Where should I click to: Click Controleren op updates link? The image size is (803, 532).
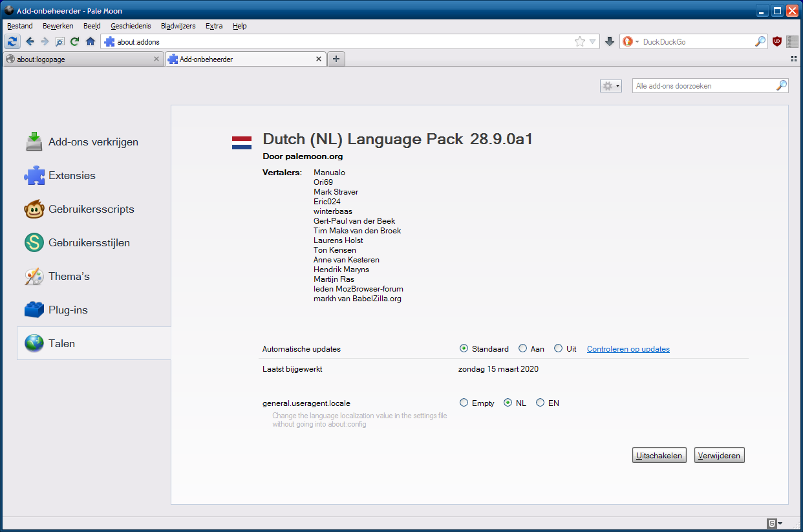(628, 349)
